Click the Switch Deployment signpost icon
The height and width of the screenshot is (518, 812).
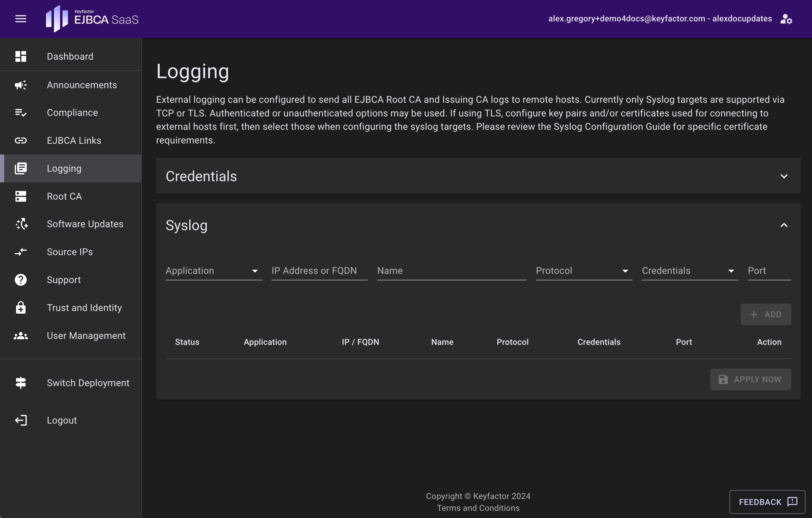click(x=20, y=383)
